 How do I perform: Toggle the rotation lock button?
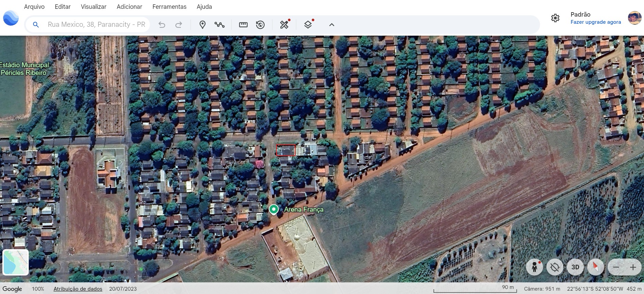point(555,267)
